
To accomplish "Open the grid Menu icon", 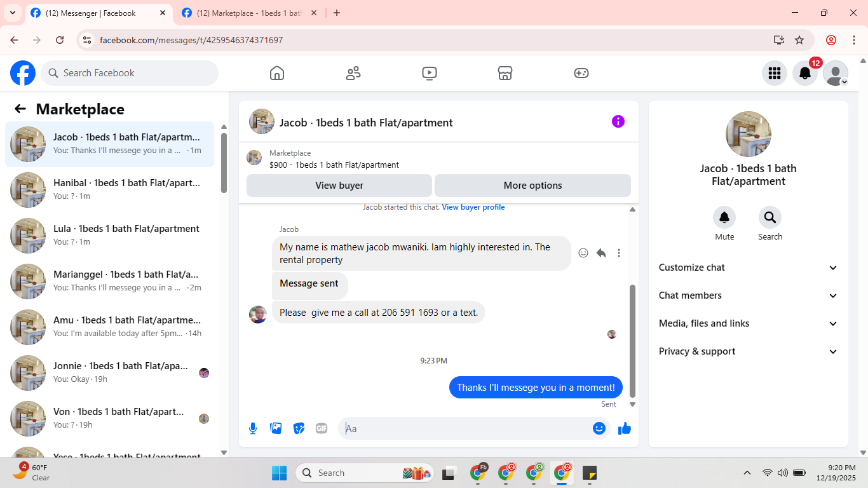I will pyautogui.click(x=774, y=73).
